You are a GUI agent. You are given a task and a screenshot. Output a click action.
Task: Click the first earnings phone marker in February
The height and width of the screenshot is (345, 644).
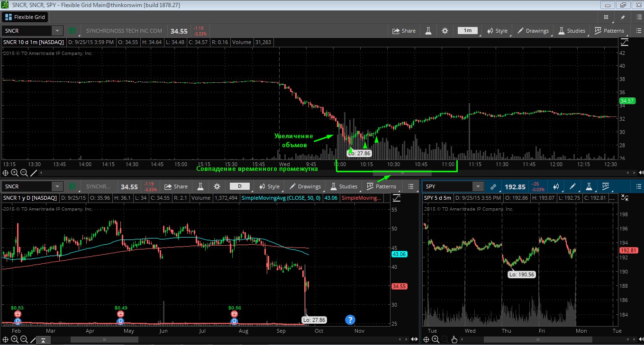[18, 314]
